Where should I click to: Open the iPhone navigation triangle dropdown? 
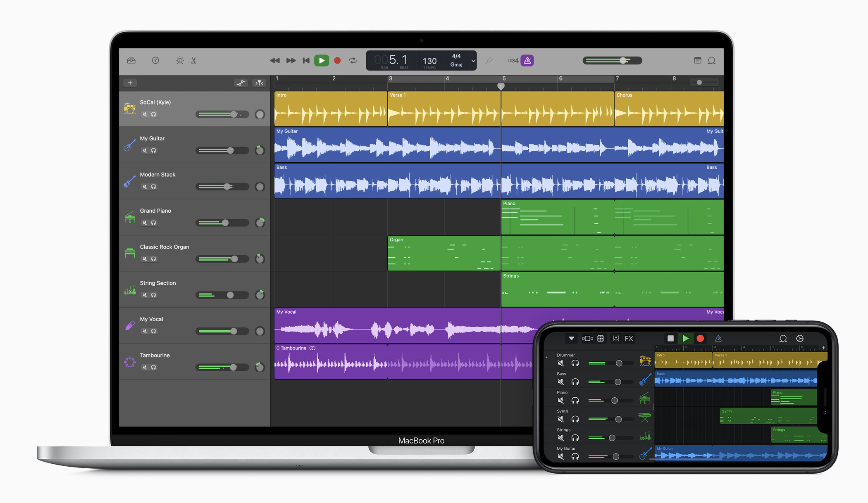[571, 339]
